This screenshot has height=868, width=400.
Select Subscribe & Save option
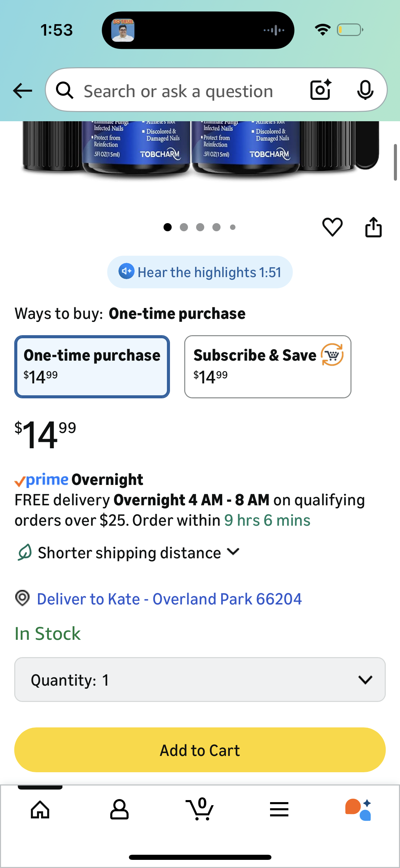[x=267, y=366]
